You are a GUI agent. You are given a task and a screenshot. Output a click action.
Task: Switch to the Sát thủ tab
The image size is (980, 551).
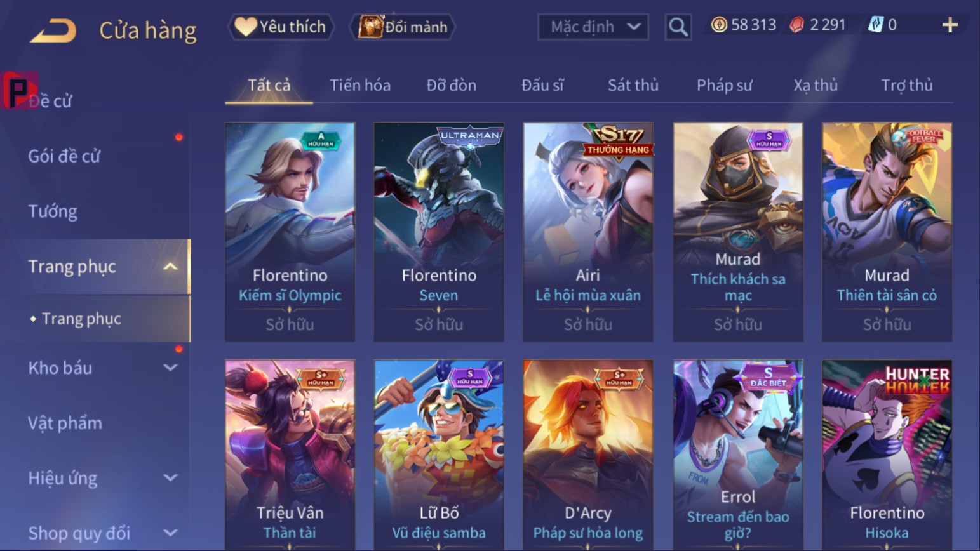(633, 85)
